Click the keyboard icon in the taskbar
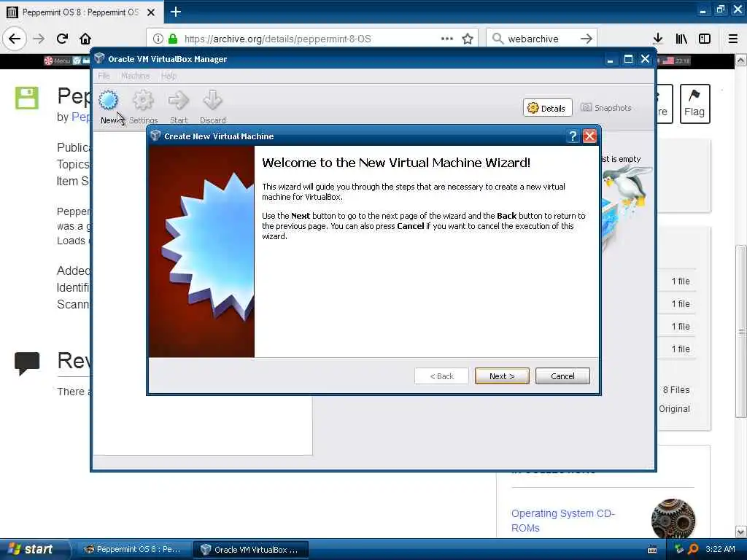The image size is (747, 560). point(653,550)
